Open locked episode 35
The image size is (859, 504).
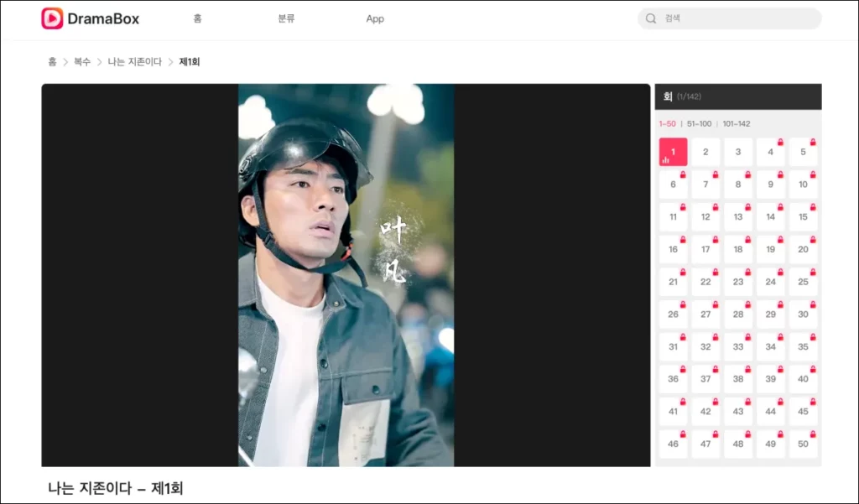coord(803,347)
